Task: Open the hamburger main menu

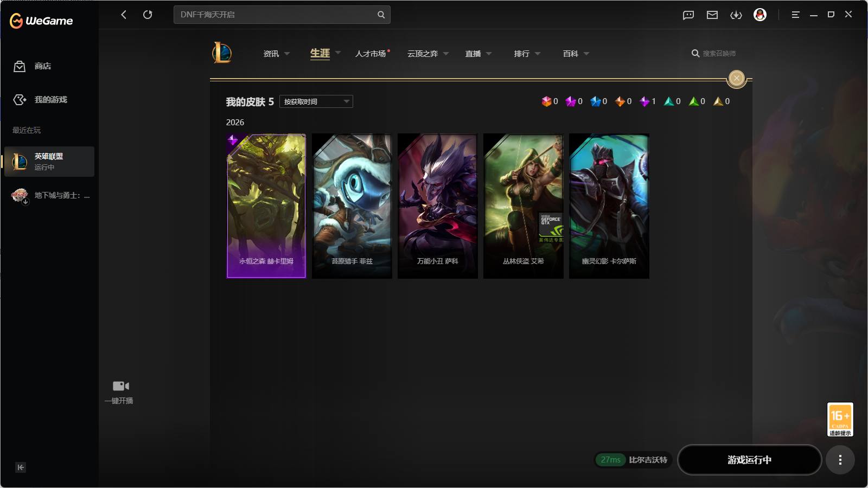Action: click(x=795, y=15)
